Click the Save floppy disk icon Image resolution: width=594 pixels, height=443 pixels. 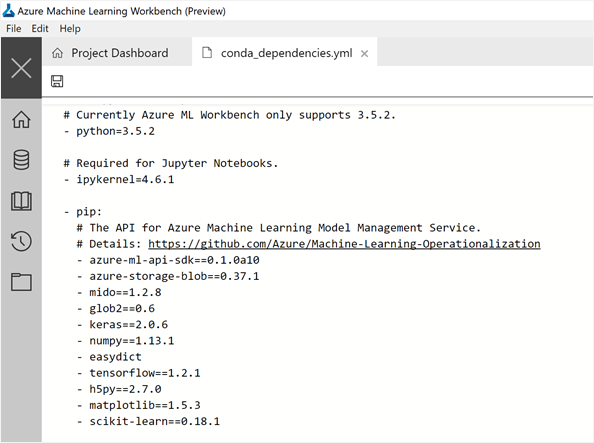57,81
